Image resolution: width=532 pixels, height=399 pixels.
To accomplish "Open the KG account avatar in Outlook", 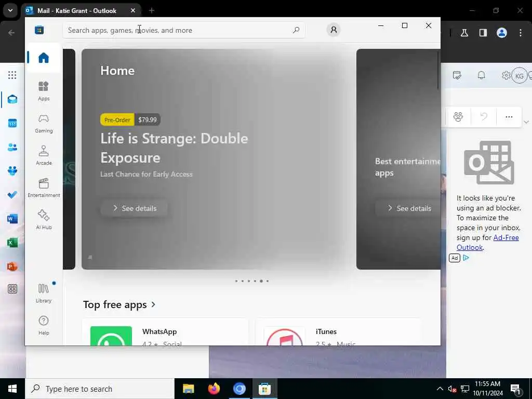I will pyautogui.click(x=519, y=76).
